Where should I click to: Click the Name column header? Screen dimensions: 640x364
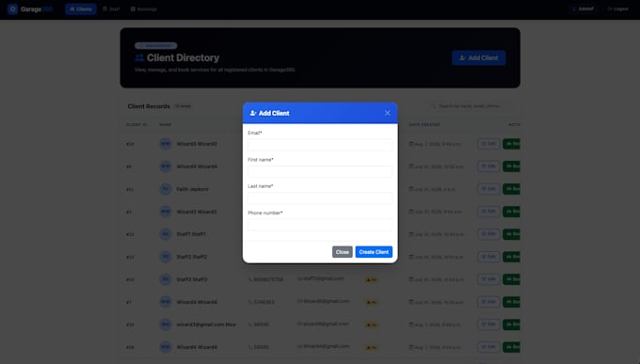pyautogui.click(x=166, y=124)
